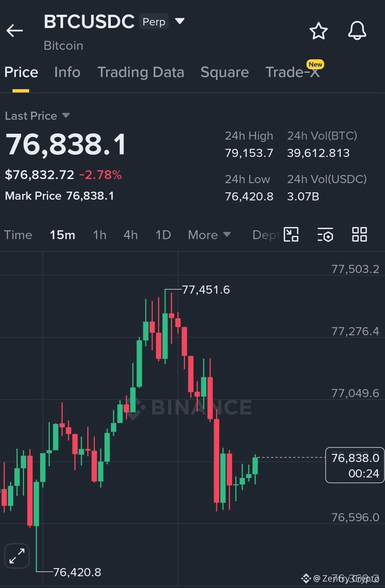Viewport: 385px width, 588px height.
Task: Open the chart layout picture-in-picture icon
Action: [291, 234]
